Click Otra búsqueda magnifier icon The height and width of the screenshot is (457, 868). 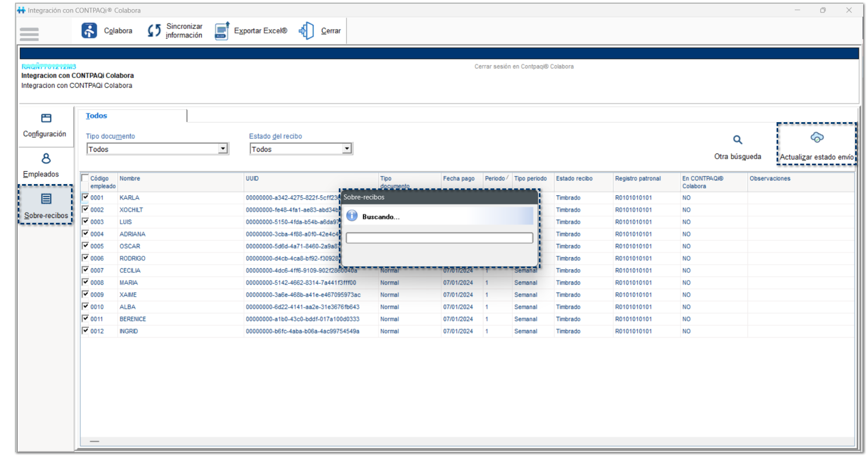(737, 140)
